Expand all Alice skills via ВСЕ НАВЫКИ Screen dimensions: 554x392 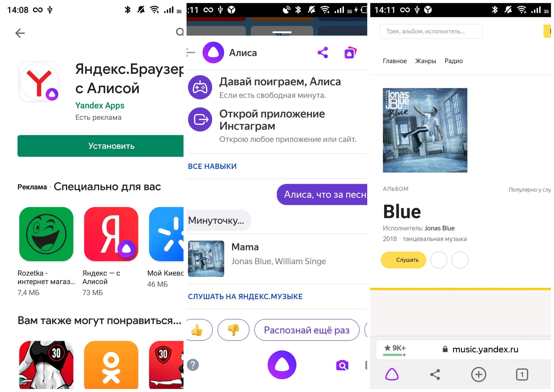pos(213,166)
